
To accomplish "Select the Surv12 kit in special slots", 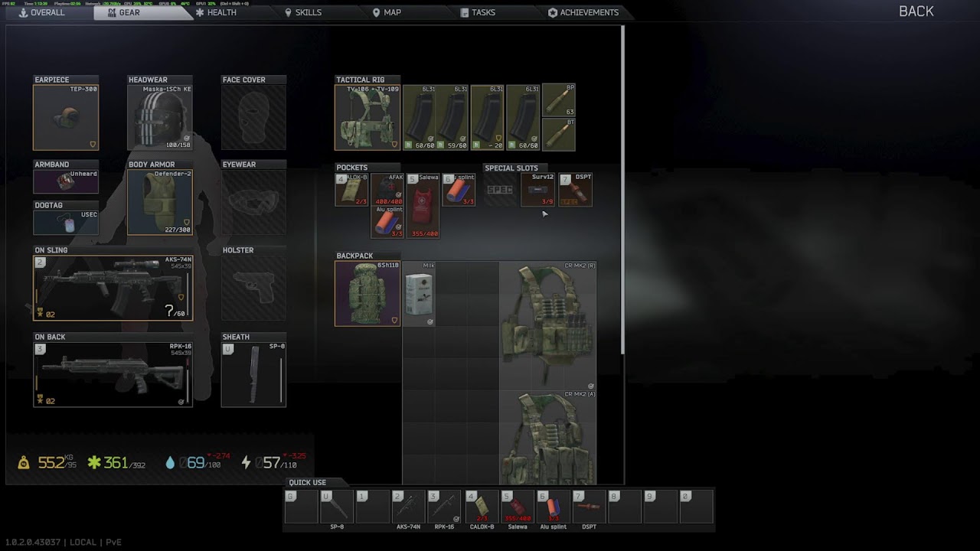I will pos(537,190).
